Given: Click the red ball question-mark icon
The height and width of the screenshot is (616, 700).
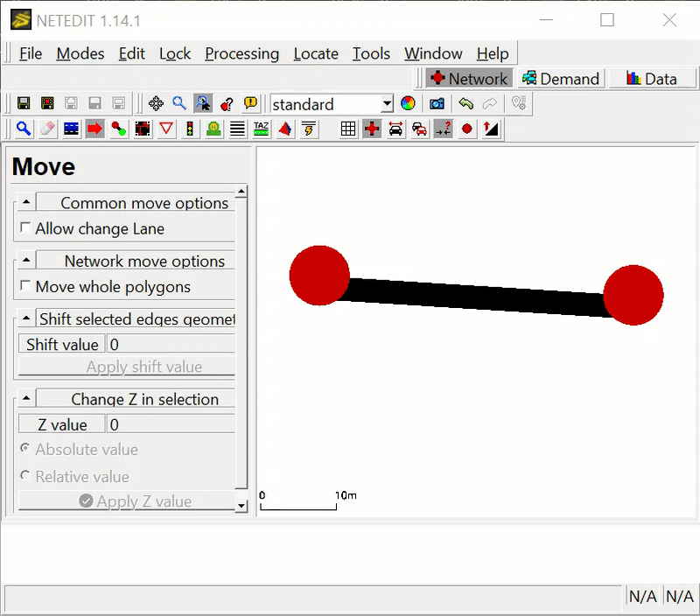Looking at the screenshot, I should [x=227, y=103].
